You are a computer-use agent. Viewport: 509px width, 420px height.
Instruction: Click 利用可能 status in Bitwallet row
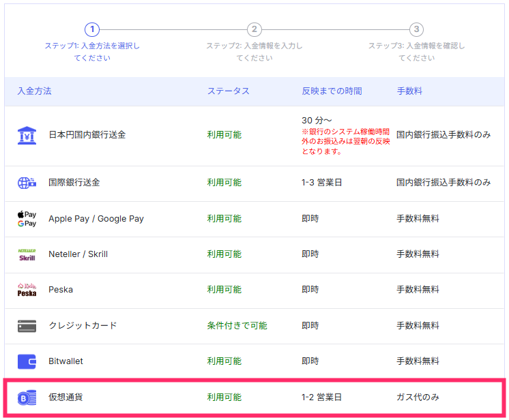pyautogui.click(x=224, y=361)
